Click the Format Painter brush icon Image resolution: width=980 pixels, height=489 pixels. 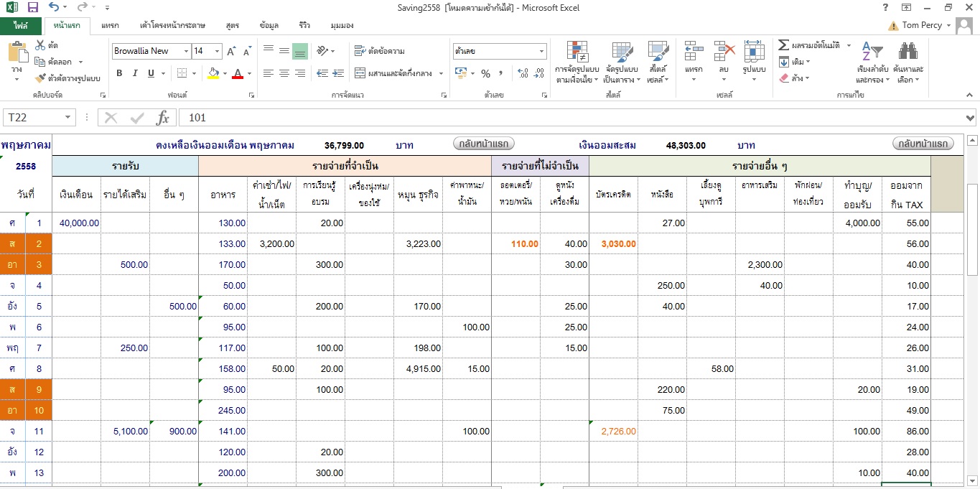tap(40, 78)
